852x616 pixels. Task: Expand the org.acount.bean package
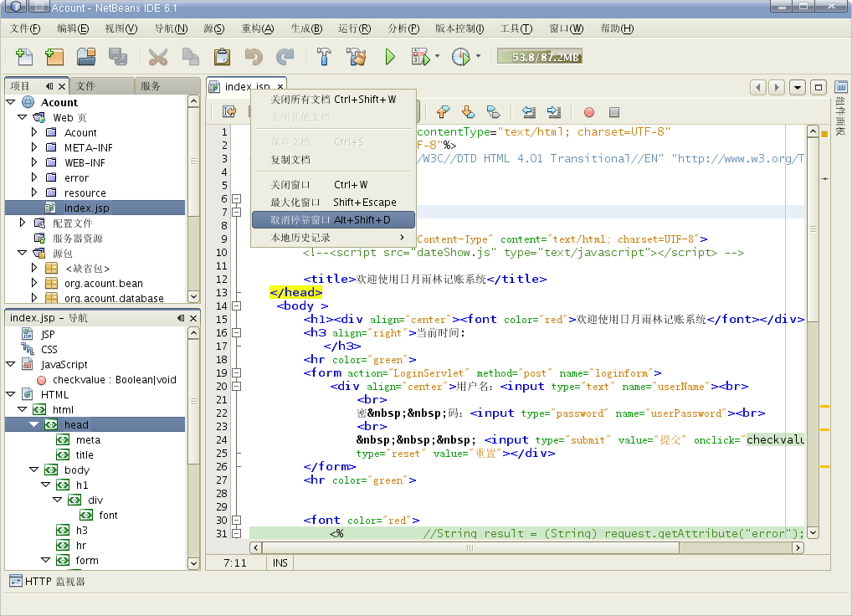click(x=34, y=283)
